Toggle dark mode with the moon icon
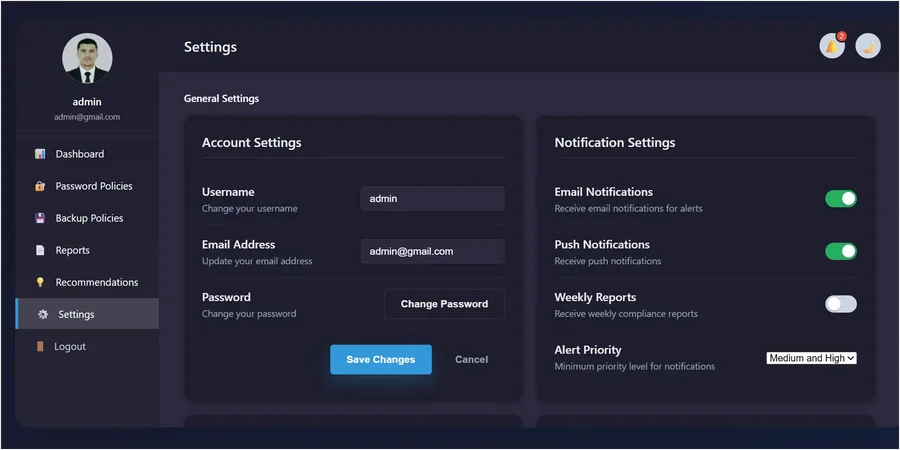Image resolution: width=900 pixels, height=450 pixels. point(868,46)
